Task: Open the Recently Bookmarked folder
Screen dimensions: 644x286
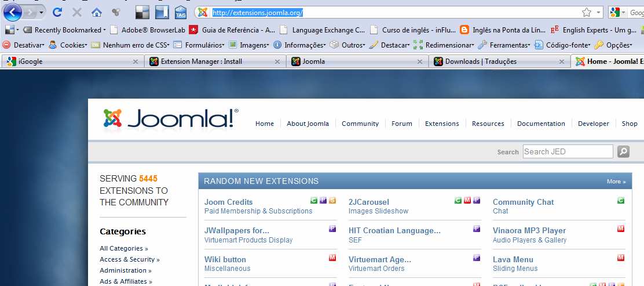Action: click(x=64, y=30)
